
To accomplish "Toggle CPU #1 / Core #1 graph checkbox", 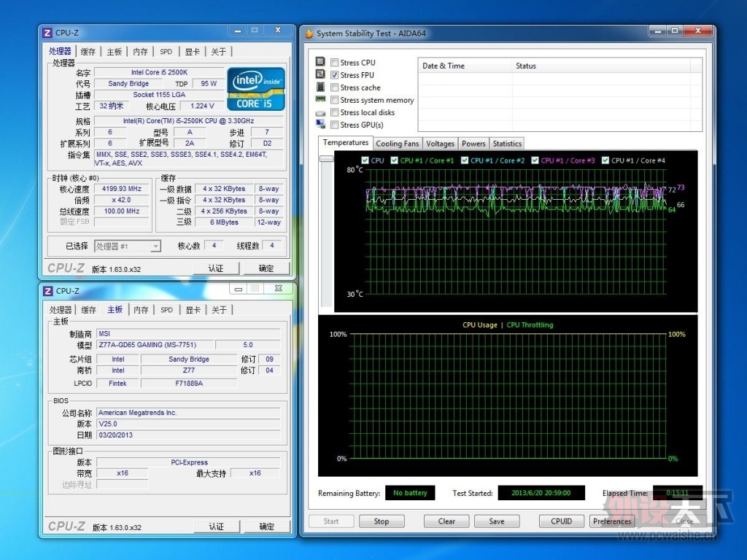I will 394,160.
